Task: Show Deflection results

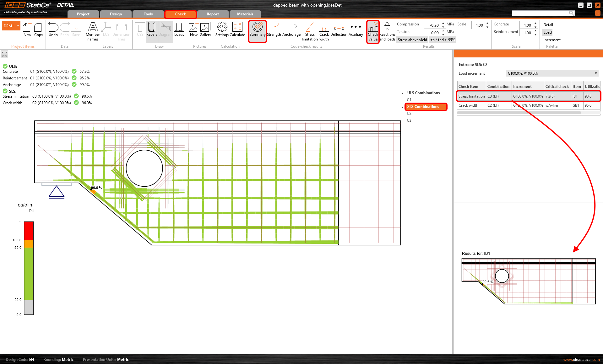Action: click(x=339, y=30)
